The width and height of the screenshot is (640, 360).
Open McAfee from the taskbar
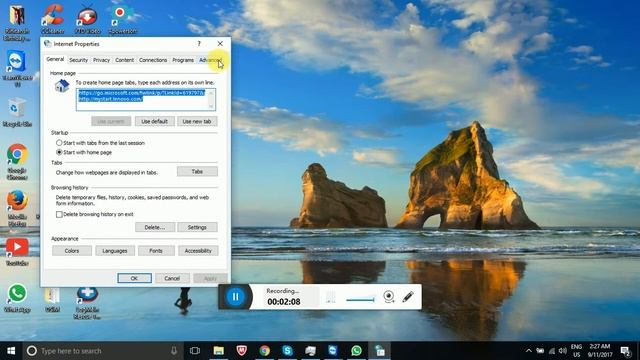point(242,351)
